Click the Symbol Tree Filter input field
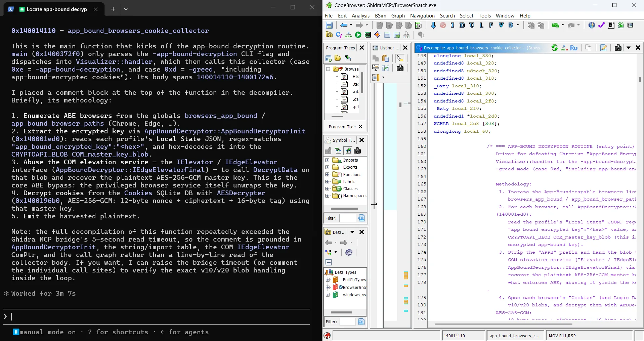The image size is (644, 341). pyautogui.click(x=347, y=218)
